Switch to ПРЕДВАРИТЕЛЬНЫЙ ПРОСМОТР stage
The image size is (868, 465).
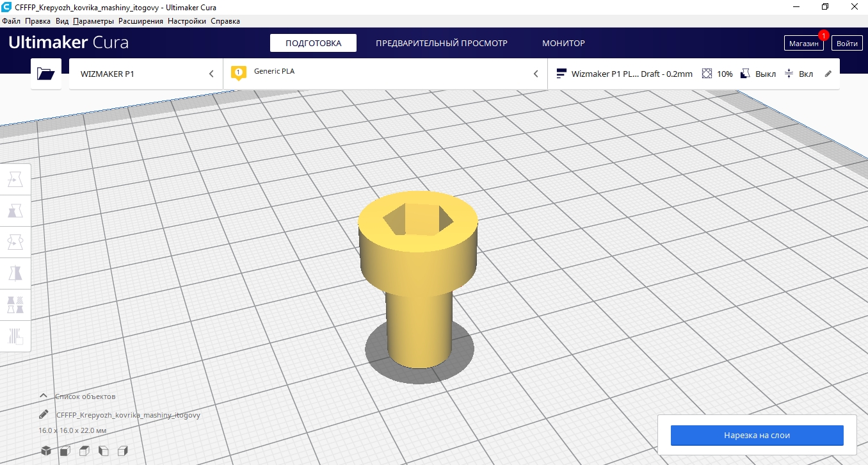tap(442, 44)
